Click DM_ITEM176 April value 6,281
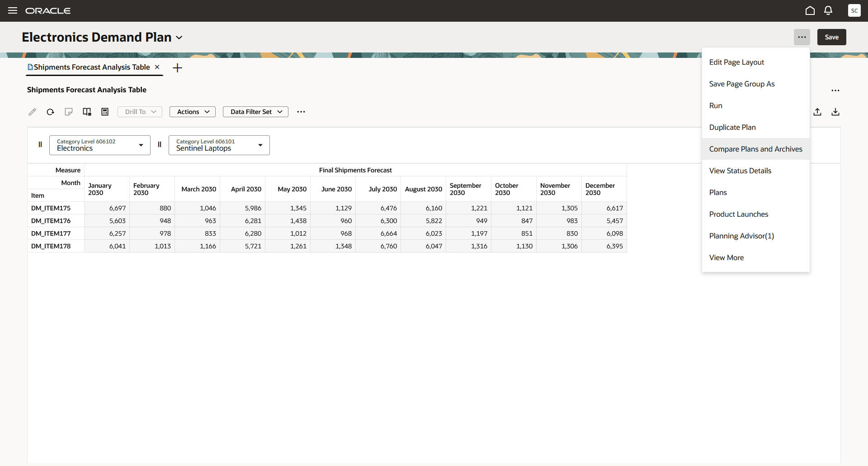The height and width of the screenshot is (466, 868). [243, 221]
